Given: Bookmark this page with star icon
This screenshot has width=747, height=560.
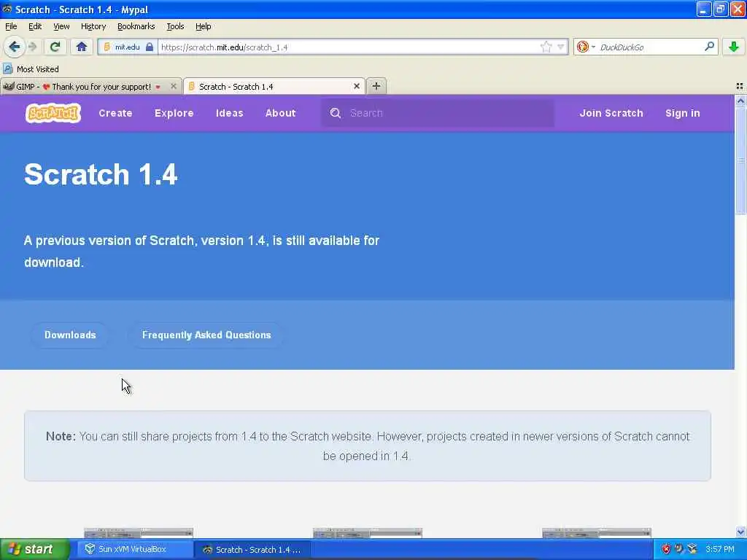Looking at the screenshot, I should (x=546, y=47).
